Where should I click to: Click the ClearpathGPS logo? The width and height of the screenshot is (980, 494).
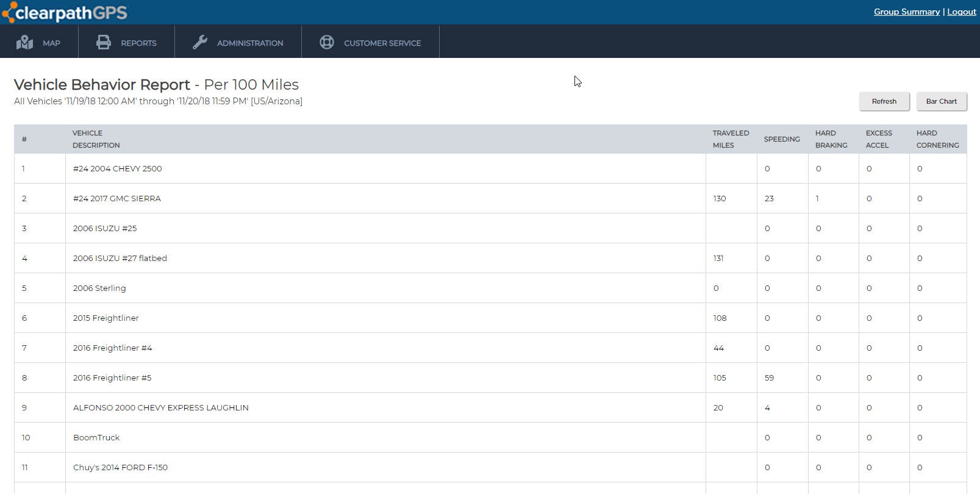(65, 12)
